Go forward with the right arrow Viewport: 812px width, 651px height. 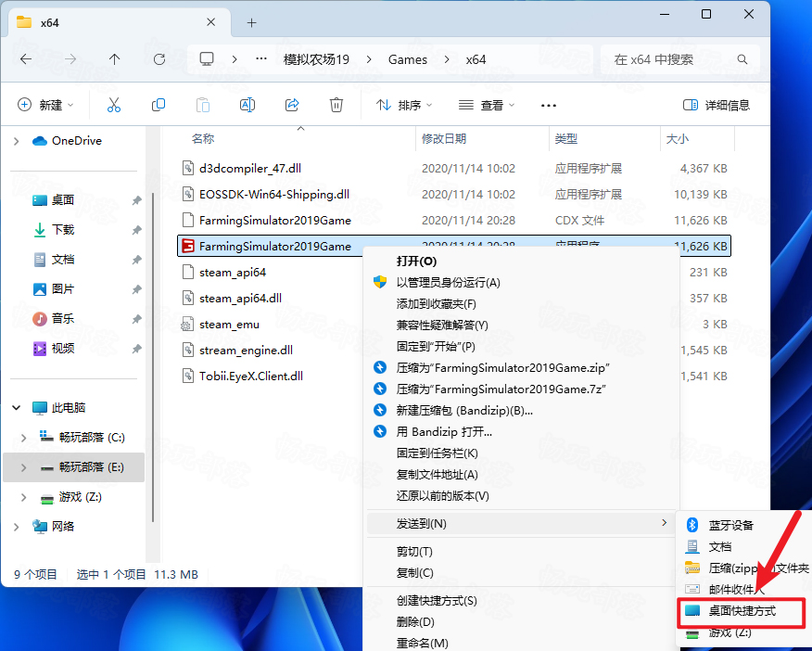(70, 59)
